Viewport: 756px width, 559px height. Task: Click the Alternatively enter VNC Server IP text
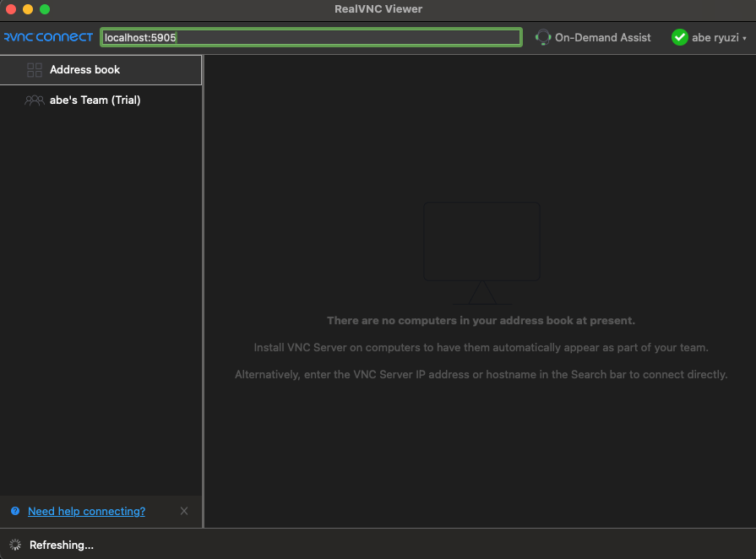pos(481,374)
